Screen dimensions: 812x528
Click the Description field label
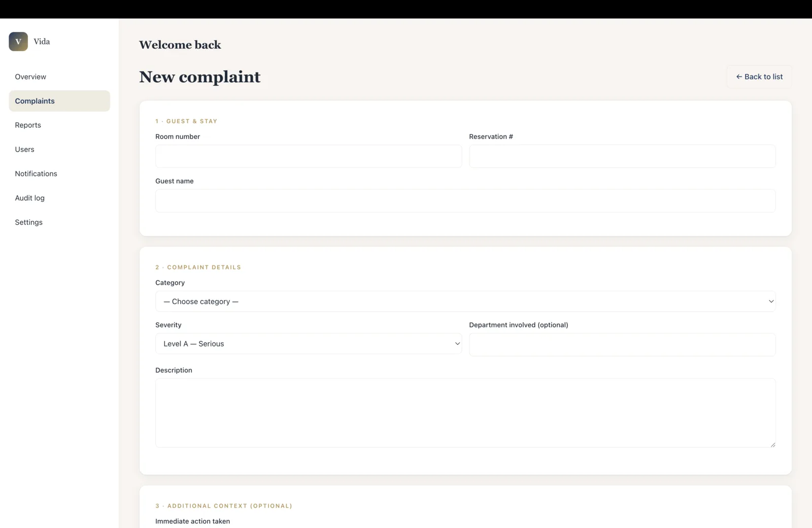coord(174,370)
